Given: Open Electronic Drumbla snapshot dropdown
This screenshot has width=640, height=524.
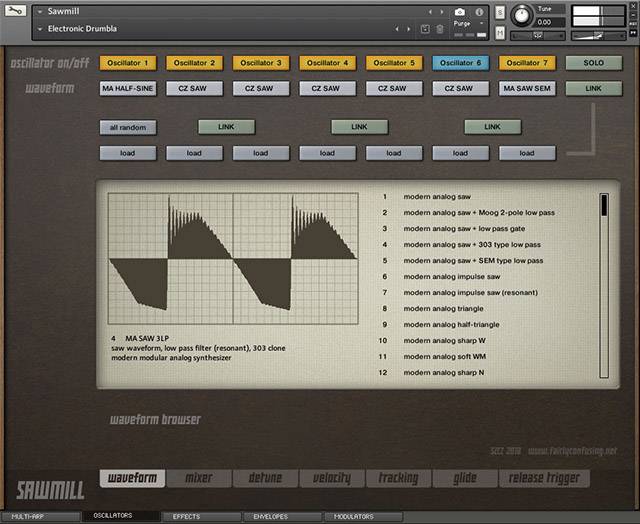Looking at the screenshot, I should tap(40, 29).
